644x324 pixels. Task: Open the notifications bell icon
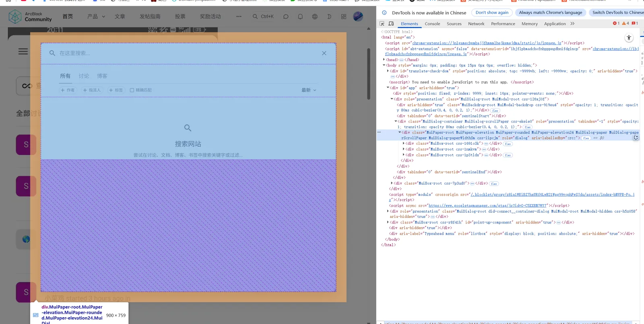click(300, 16)
